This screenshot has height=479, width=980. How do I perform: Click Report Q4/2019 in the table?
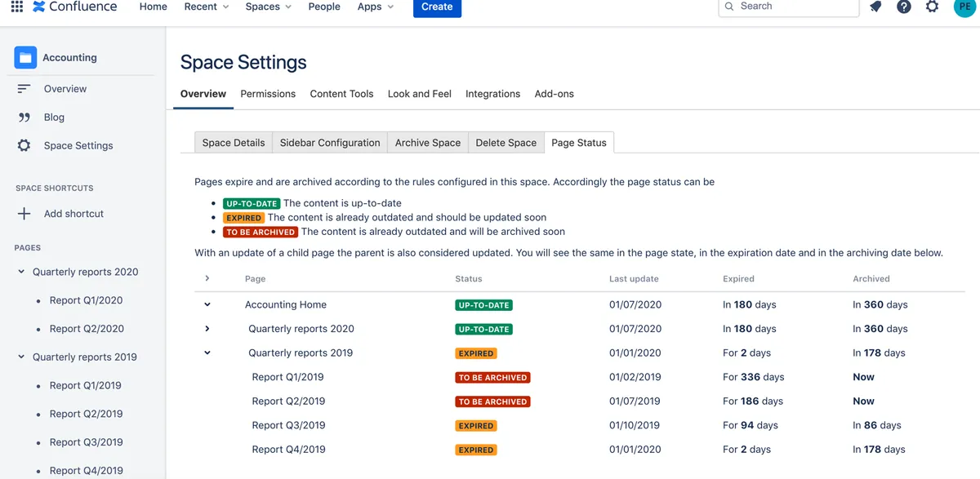click(x=288, y=450)
